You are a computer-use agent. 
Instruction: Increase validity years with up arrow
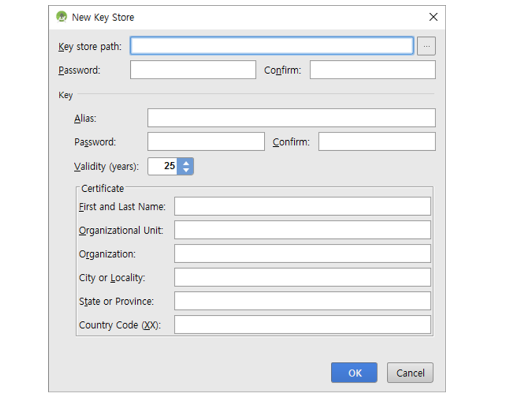186,162
